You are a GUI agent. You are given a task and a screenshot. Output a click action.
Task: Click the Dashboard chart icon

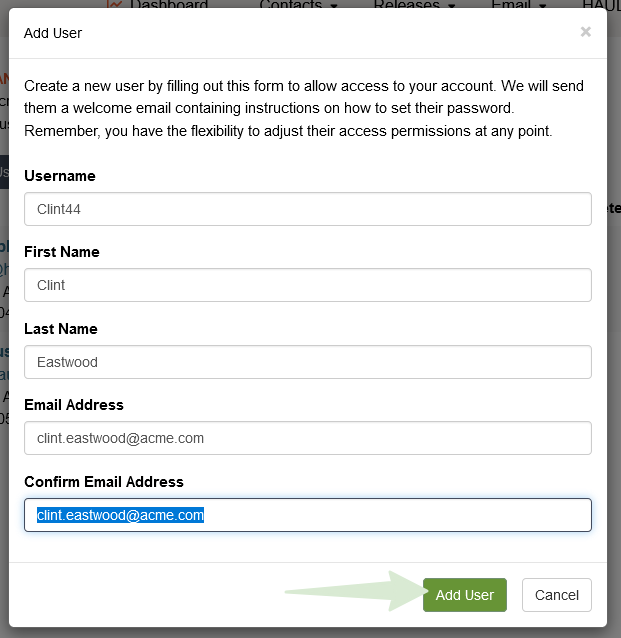115,5
